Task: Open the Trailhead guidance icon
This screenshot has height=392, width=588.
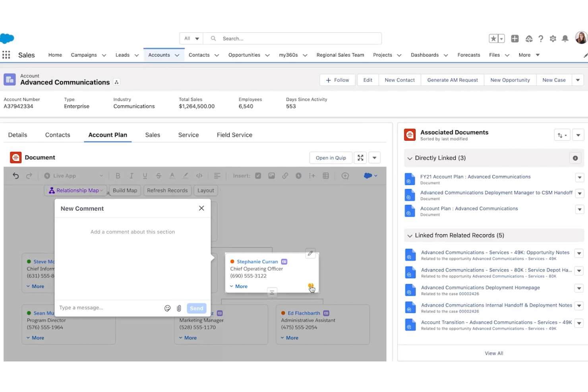Action: click(529, 39)
